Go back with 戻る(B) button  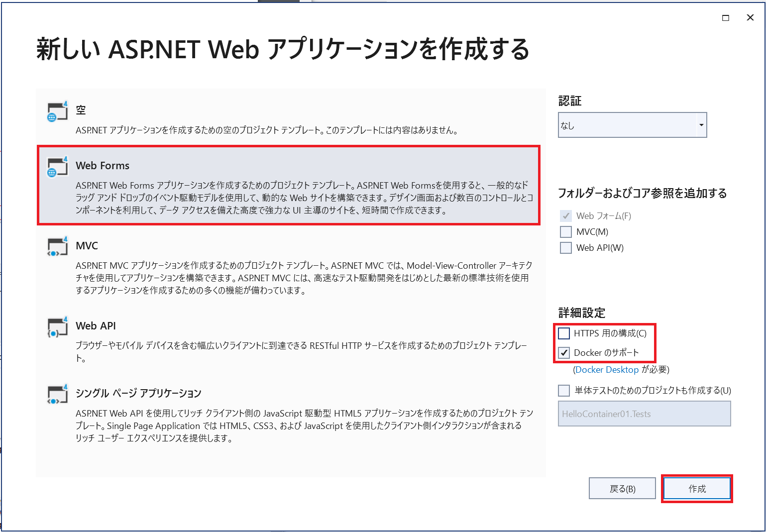[x=623, y=489]
